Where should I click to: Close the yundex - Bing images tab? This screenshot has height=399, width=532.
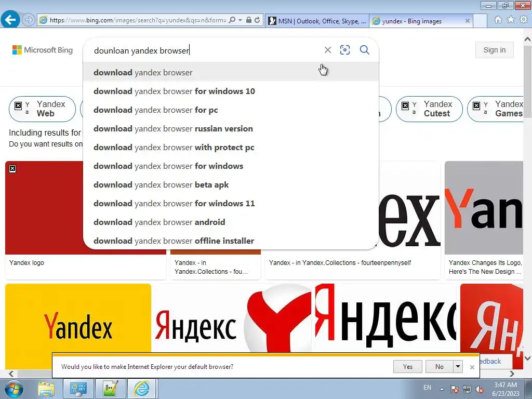coord(467,21)
